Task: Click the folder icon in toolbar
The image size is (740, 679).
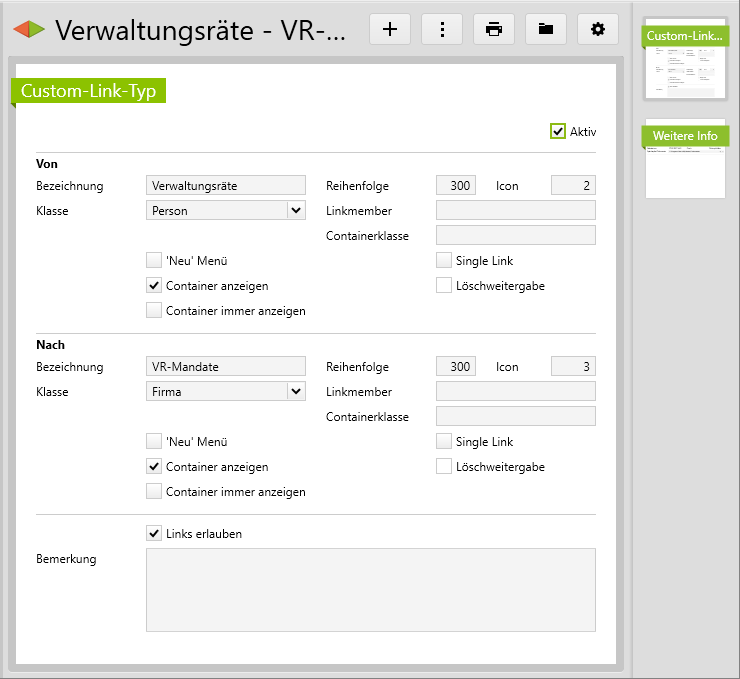Action: 546,29
